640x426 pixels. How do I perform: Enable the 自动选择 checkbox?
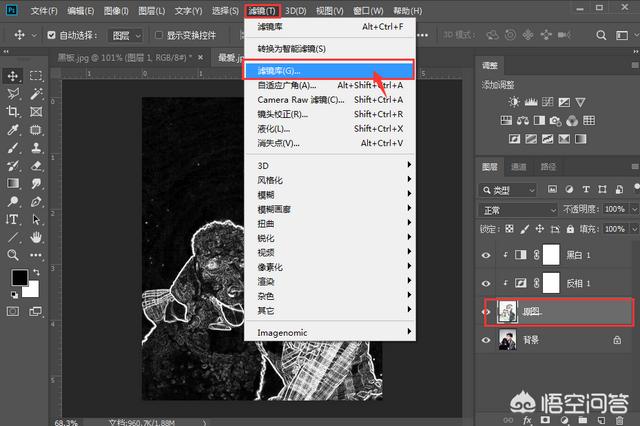point(50,35)
